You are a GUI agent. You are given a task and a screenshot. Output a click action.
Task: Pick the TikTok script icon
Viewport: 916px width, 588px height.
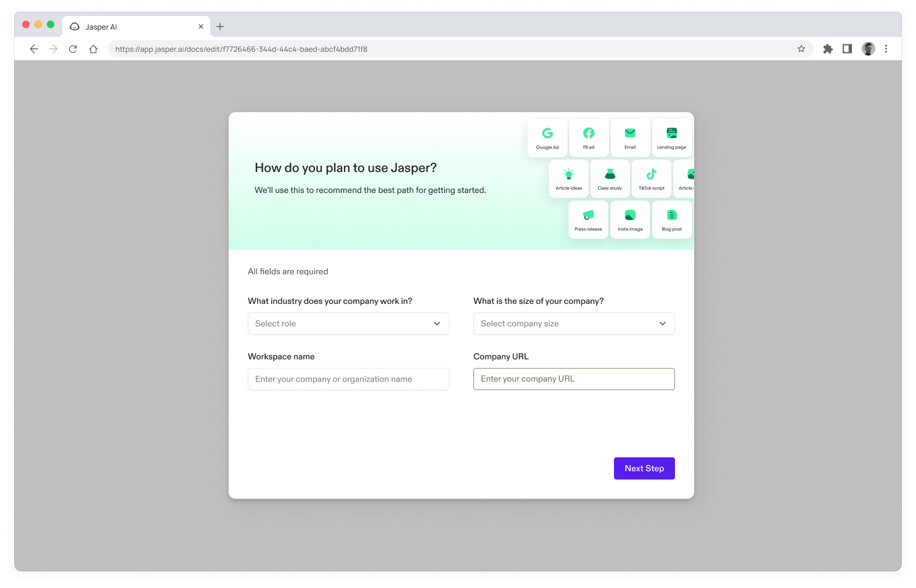[x=651, y=178]
